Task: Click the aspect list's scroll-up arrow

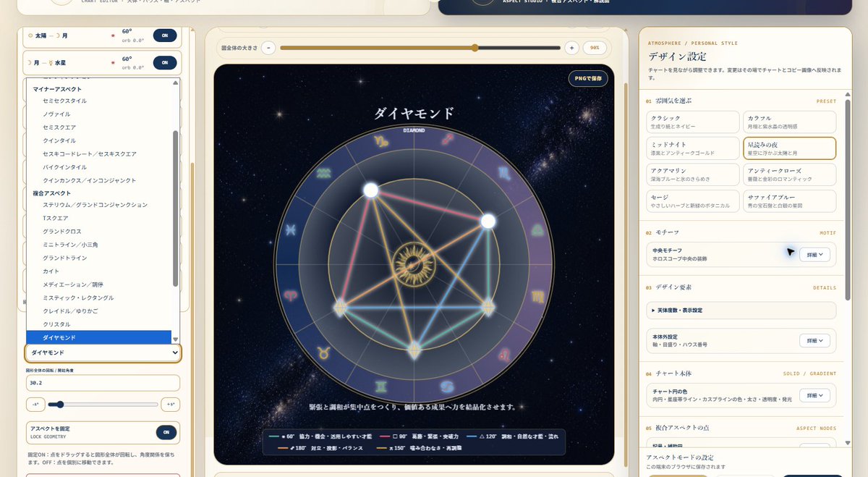Action: click(x=175, y=83)
